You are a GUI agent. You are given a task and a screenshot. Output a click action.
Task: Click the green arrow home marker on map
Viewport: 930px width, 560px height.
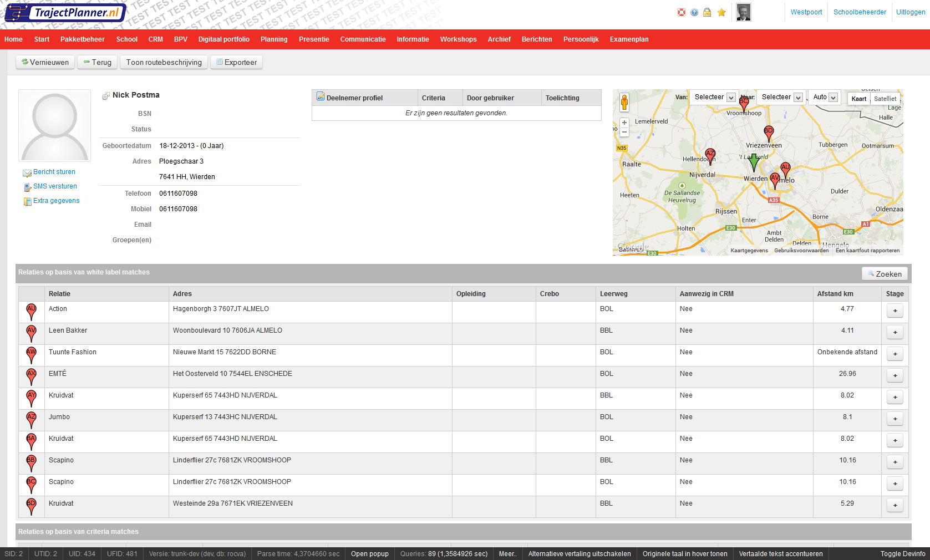(754, 163)
